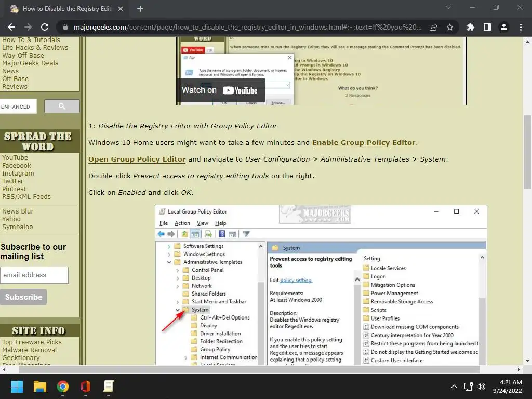Open a new browser tab
The height and width of the screenshot is (399, 532).
click(140, 9)
